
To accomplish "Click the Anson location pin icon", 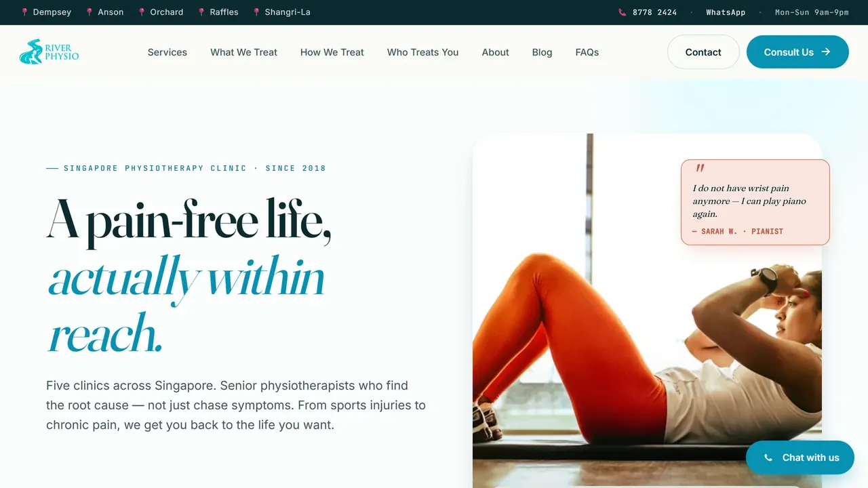I will pos(89,12).
